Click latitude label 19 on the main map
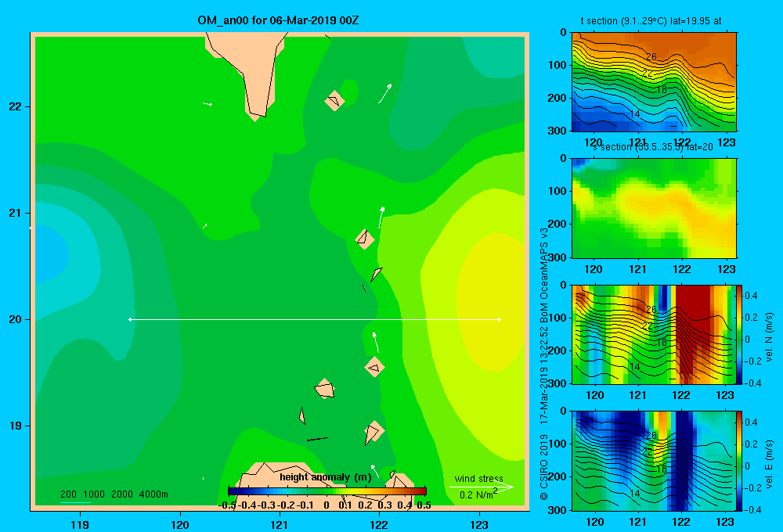Screen dimensions: 783x532 tap(16, 426)
